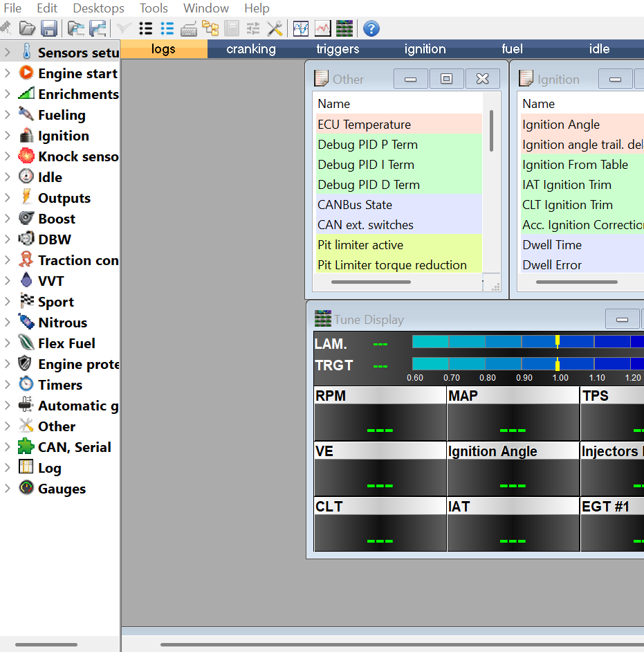The height and width of the screenshot is (652, 644).
Task: Select Dwell Time row in Ignition panel
Action: (x=582, y=245)
